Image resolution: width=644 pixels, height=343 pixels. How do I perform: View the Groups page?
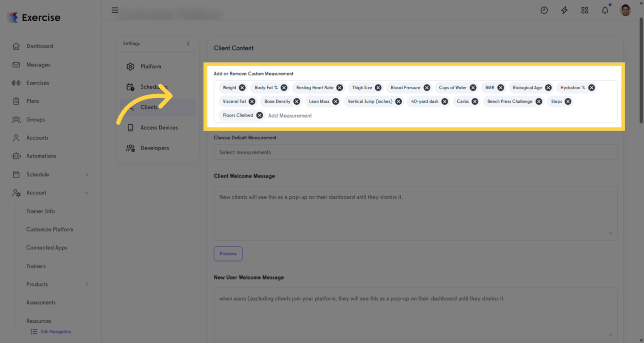click(x=37, y=119)
